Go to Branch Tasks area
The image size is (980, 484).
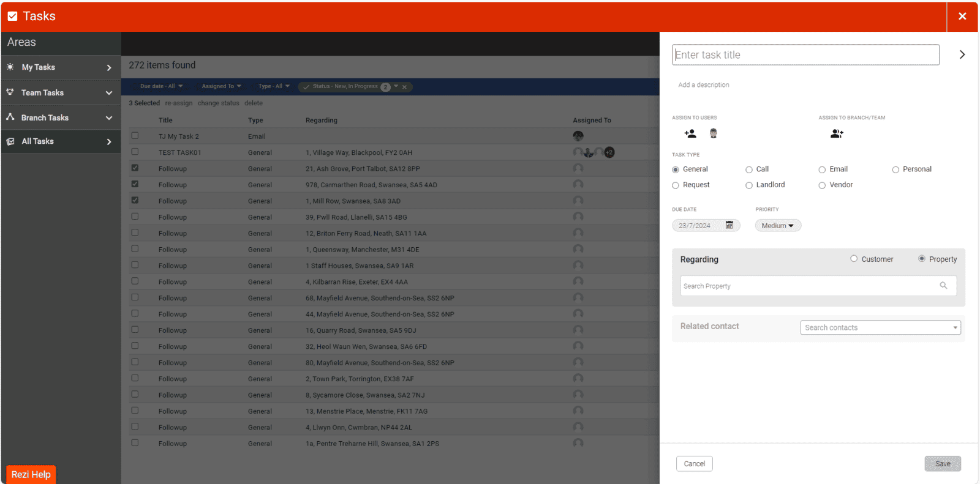[61, 117]
